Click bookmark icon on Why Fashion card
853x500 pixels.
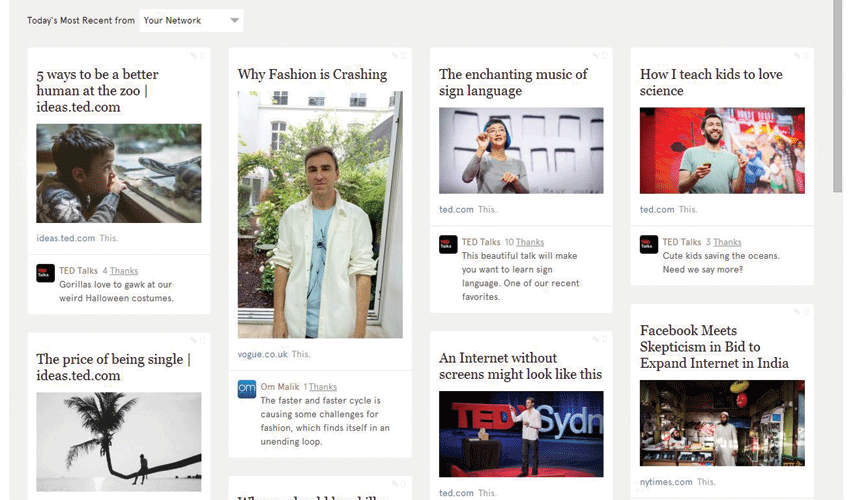403,55
